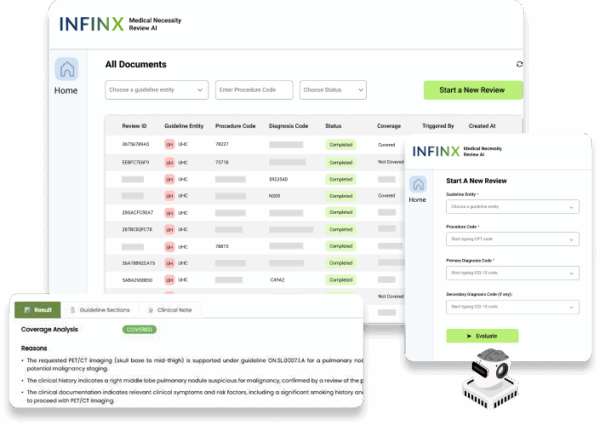The height and width of the screenshot is (426, 600).
Task: Click the robot mascot icon
Action: (x=491, y=375)
